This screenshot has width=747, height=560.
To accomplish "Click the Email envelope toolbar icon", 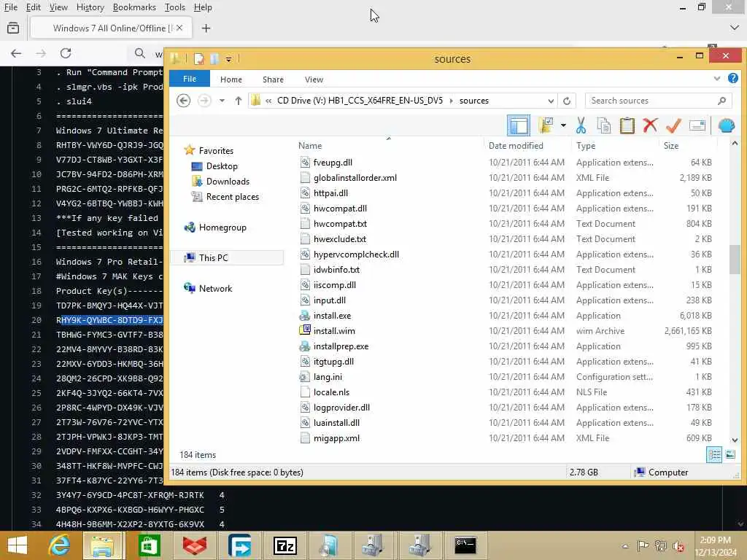I will click(x=697, y=125).
